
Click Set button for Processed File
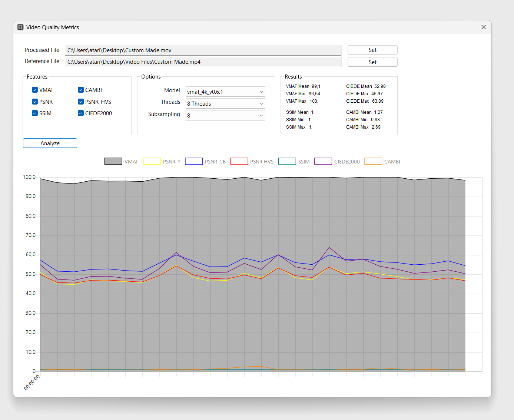click(372, 50)
